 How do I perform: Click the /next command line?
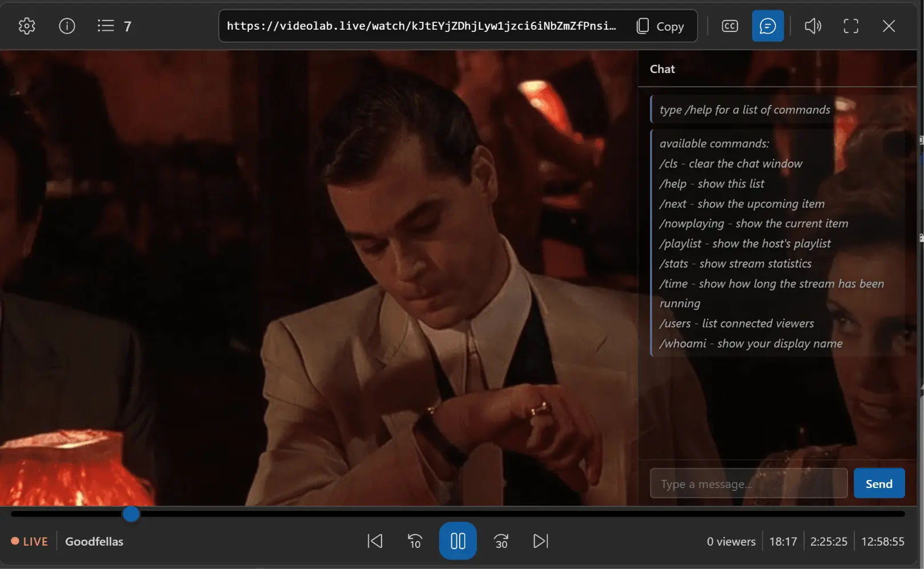[x=742, y=204]
